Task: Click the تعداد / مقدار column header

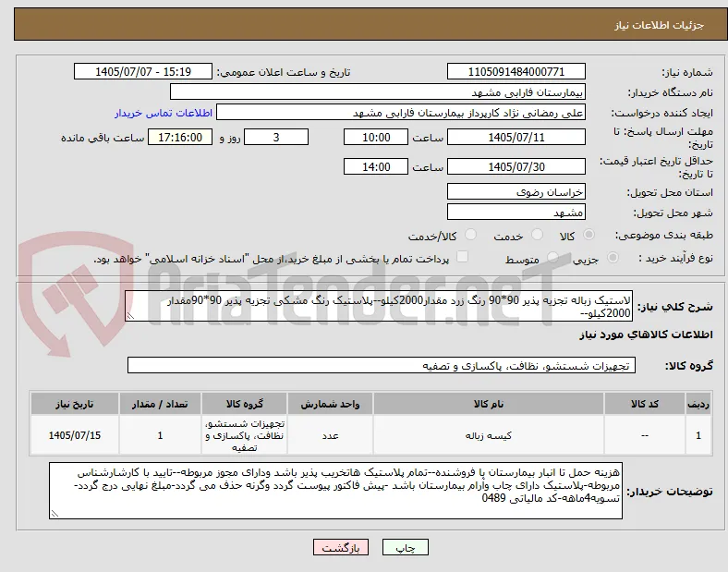Action: click(x=160, y=404)
